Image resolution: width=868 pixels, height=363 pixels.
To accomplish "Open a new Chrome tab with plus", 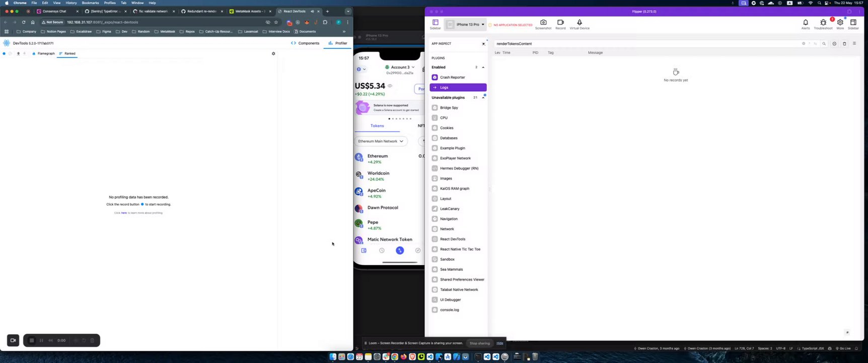I will click(x=327, y=11).
